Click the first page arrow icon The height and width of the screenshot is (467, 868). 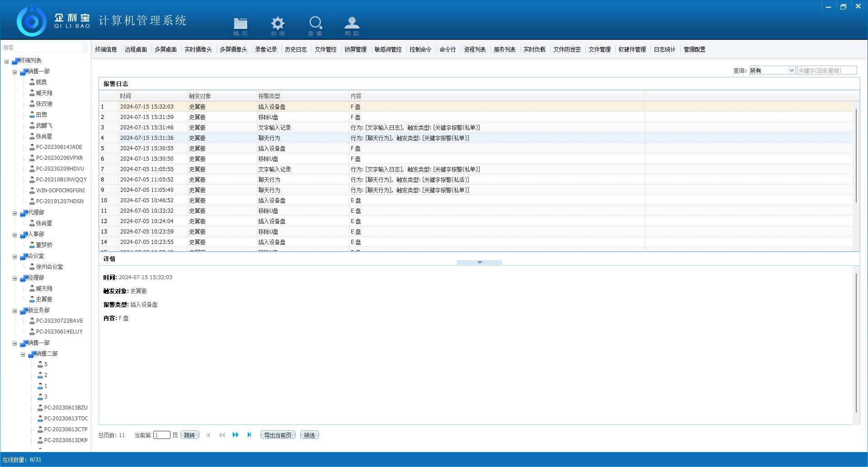point(208,435)
